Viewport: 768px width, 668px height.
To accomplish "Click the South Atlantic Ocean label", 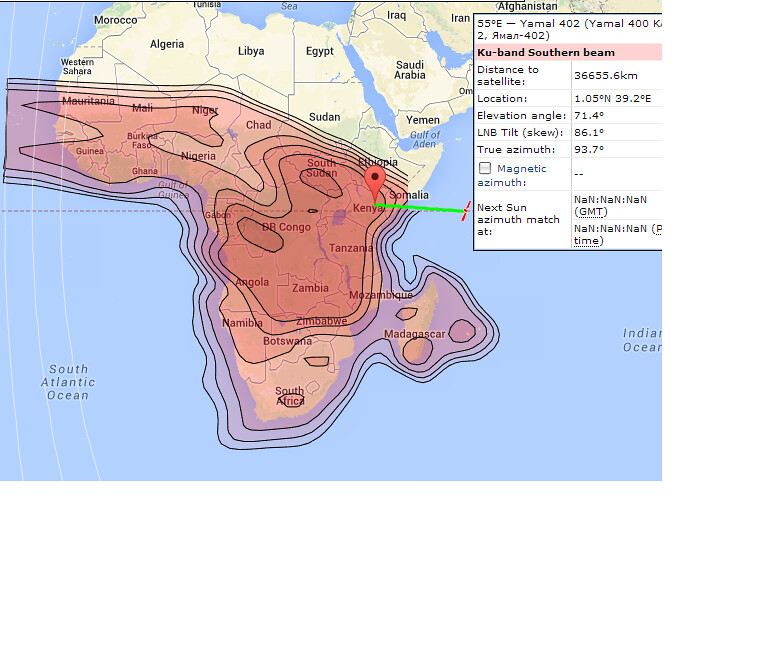I will [71, 382].
